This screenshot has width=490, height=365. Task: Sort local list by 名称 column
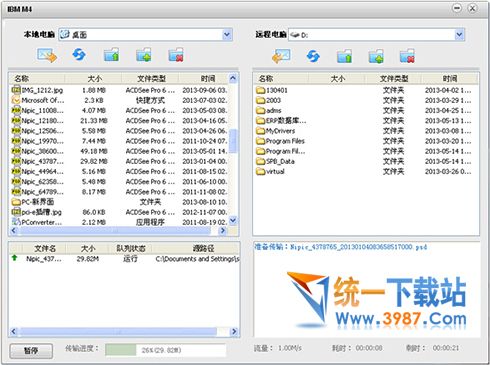[x=37, y=79]
